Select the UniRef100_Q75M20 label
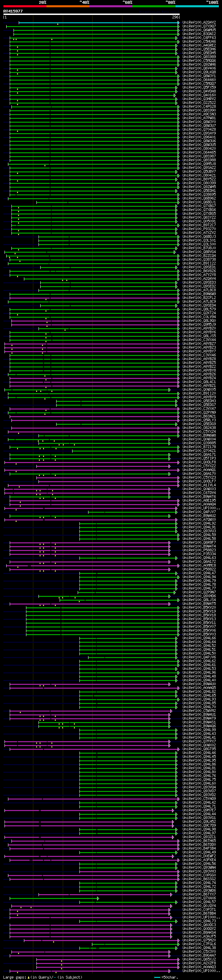The width and height of the screenshot is (222, 980). point(199,940)
